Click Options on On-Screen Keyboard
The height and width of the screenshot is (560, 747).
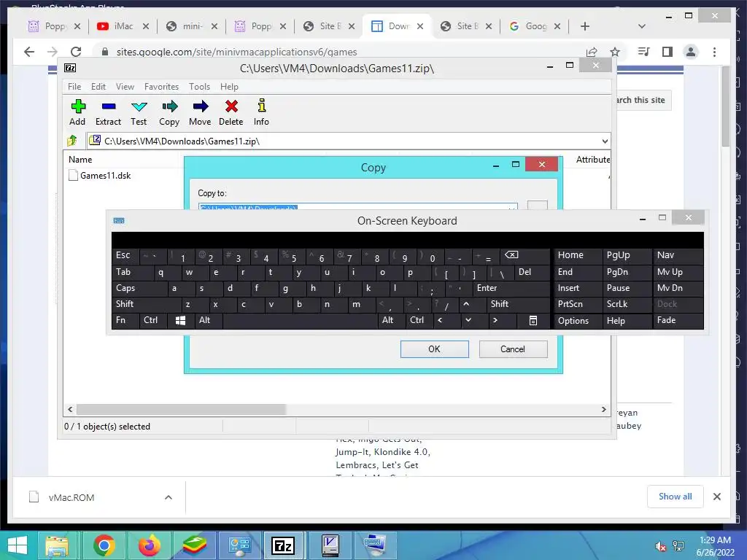point(577,321)
